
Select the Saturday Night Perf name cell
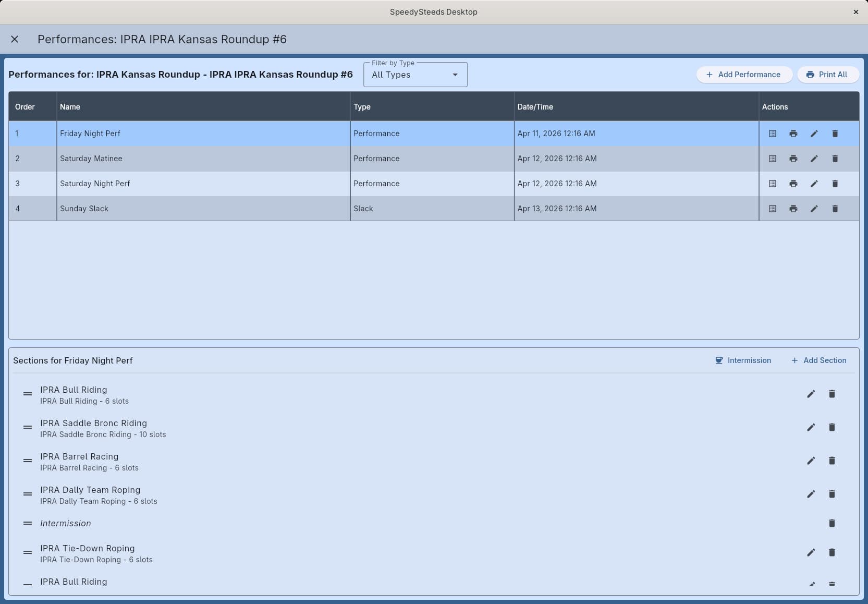point(203,184)
